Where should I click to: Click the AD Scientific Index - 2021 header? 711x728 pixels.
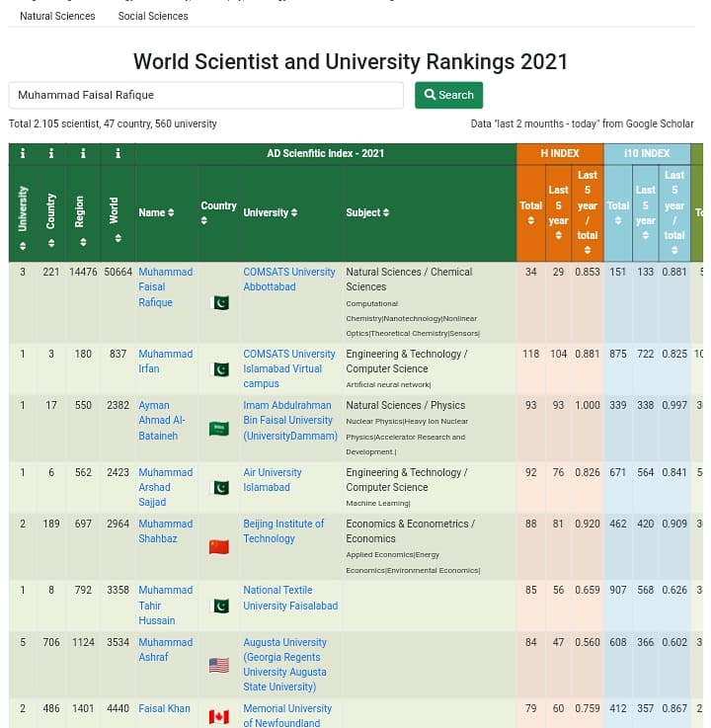click(x=325, y=154)
